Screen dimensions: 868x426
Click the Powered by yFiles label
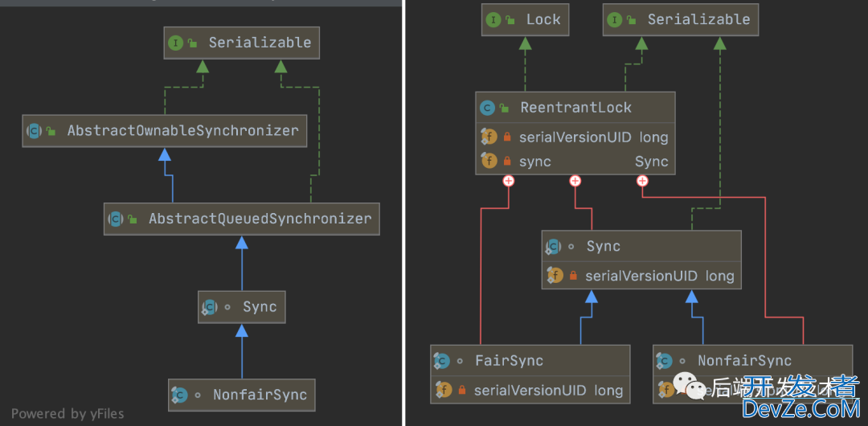[68, 414]
